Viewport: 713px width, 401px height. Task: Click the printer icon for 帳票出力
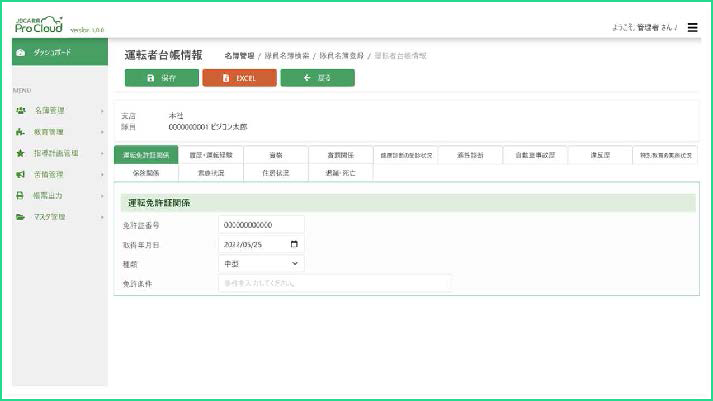tap(20, 195)
